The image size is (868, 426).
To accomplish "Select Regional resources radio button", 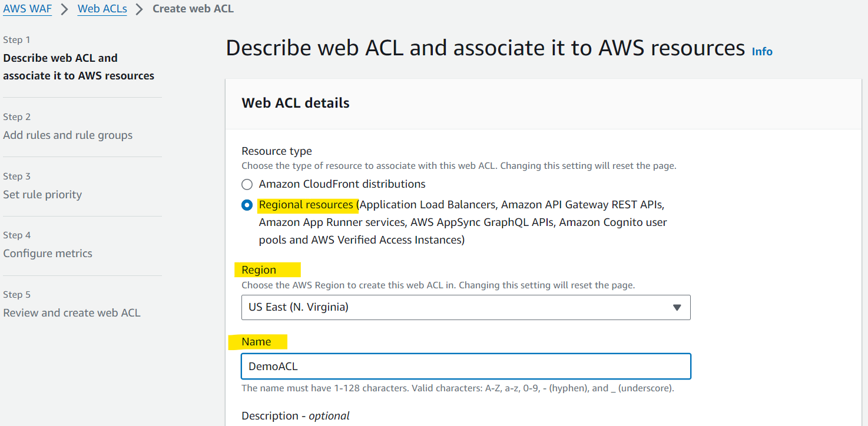I will (x=247, y=205).
